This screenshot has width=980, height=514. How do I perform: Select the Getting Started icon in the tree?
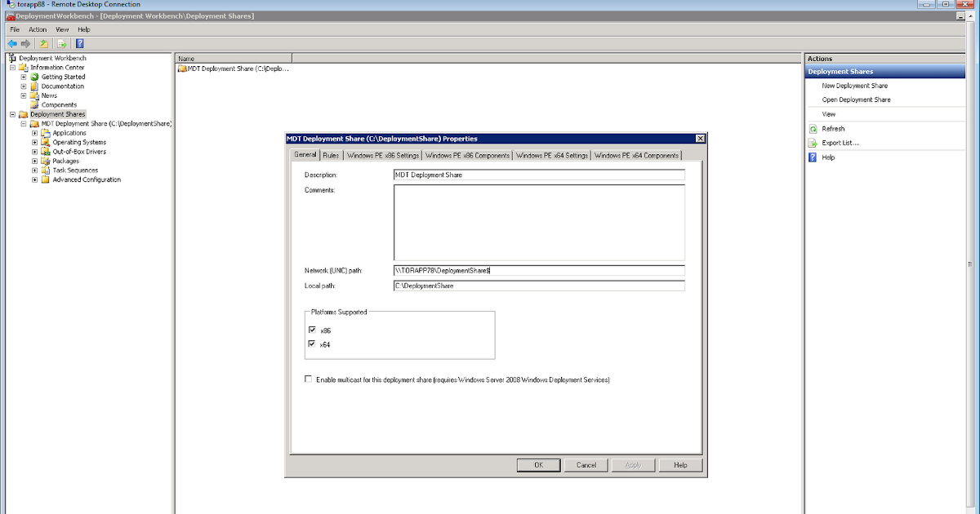[x=33, y=77]
